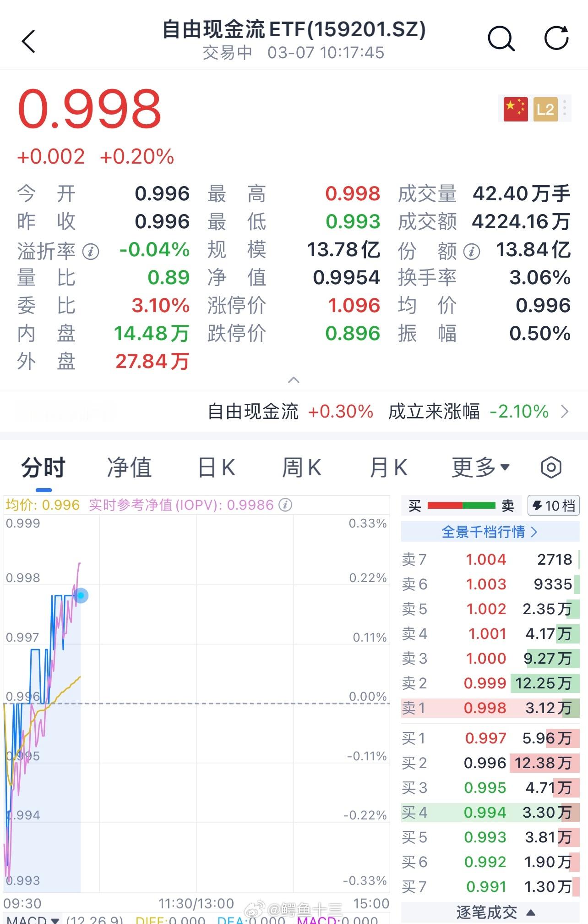Tap the 成交额 4224.16万 value
The height and width of the screenshot is (924, 588).
coord(521,221)
